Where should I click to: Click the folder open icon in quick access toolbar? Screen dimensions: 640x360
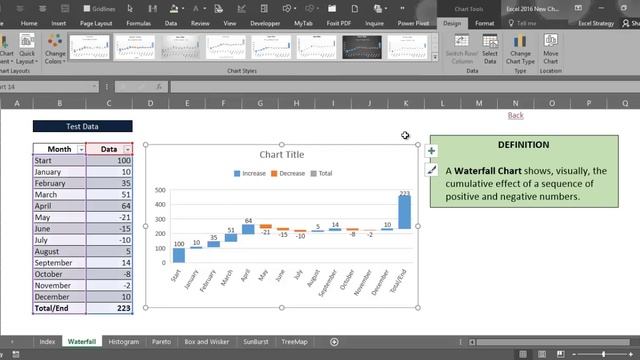[332, 9]
